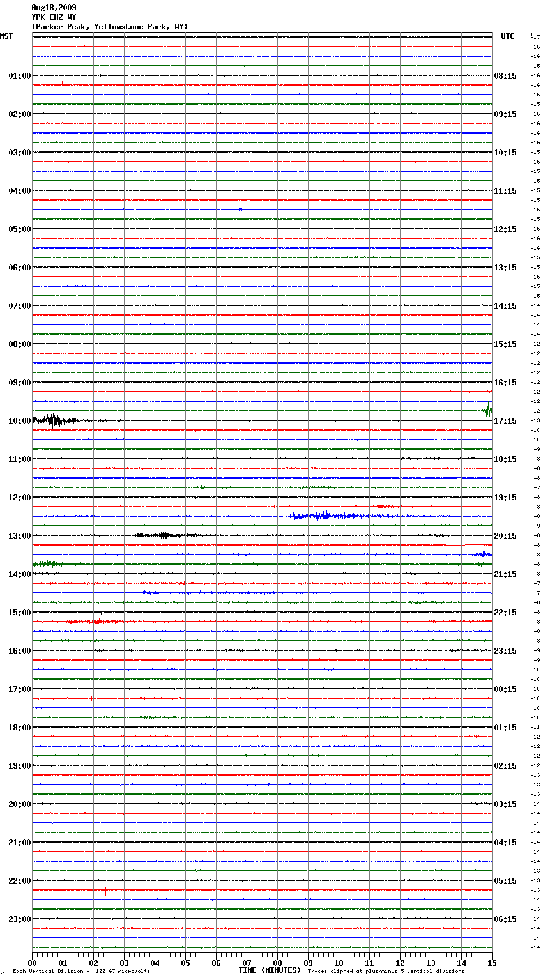Select the 15:00 MST time label
The image size is (543, 980).
pos(20,613)
